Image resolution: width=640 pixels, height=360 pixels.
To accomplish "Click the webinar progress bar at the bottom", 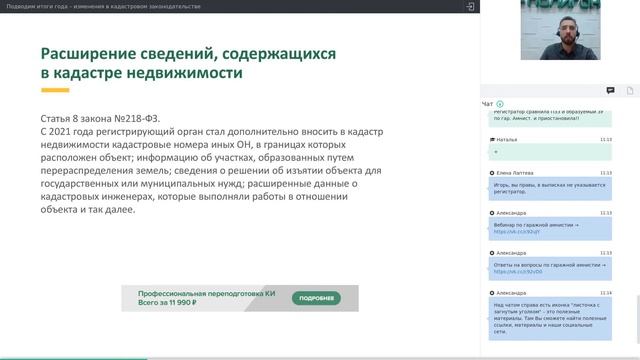I will pyautogui.click(x=320, y=359).
